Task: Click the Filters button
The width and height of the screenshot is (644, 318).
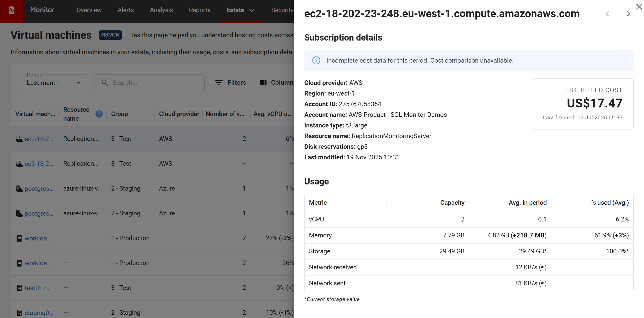Action: 230,83
